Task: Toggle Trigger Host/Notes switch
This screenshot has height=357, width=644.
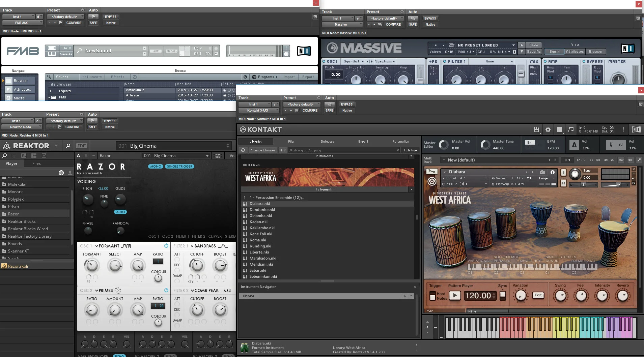Action: pos(432,296)
